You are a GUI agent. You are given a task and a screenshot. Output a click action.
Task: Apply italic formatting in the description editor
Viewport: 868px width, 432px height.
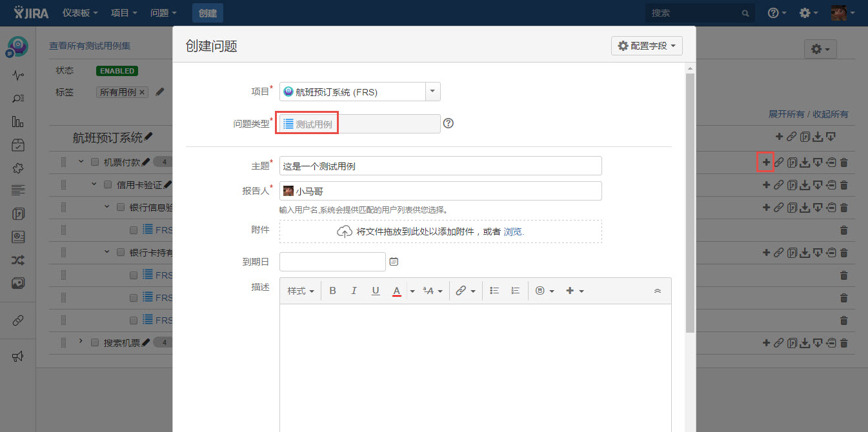coord(354,291)
